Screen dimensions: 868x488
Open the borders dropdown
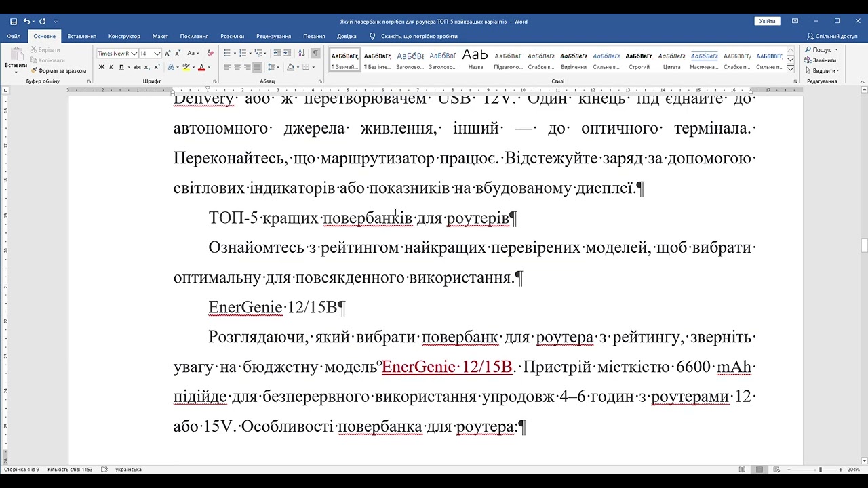[313, 67]
